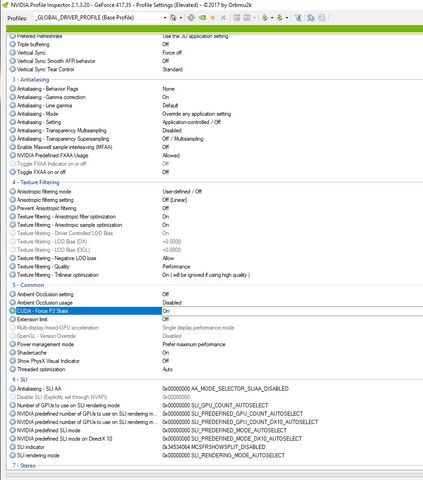Screen dimensions: 423x480
Task: Click the gear icon beside Triple buffering
Action: pos(13,44)
